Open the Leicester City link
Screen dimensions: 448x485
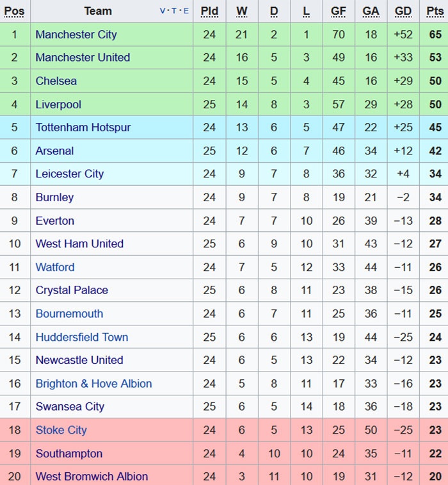[x=70, y=174]
